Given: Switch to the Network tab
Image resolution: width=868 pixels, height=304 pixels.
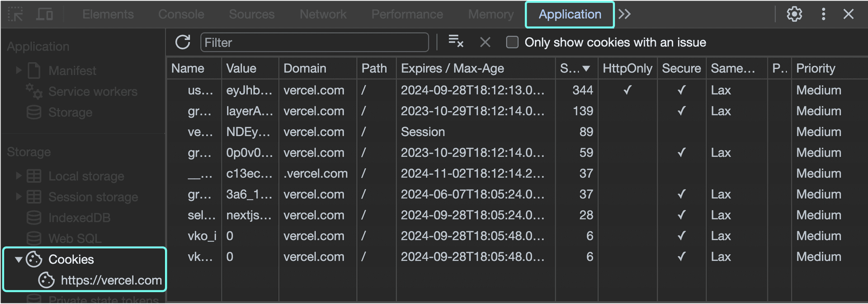Looking at the screenshot, I should (x=323, y=14).
